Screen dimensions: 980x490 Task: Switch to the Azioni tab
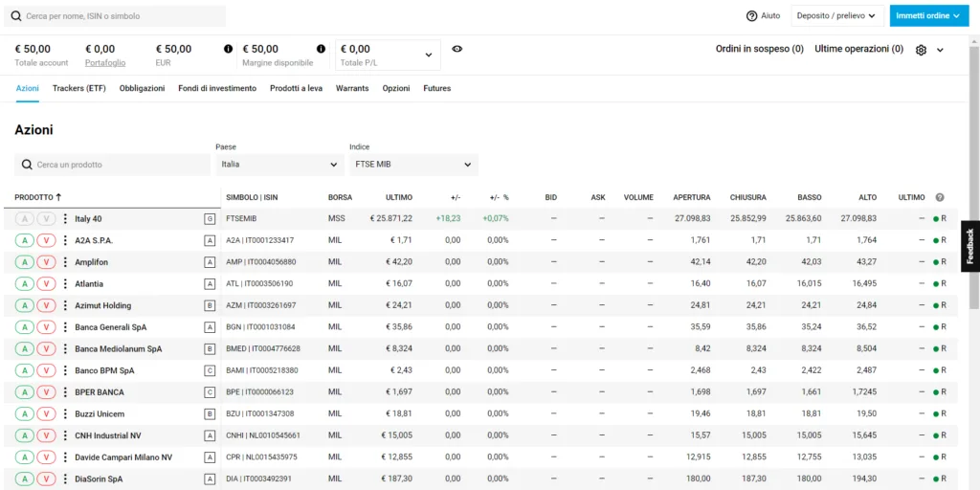(28, 88)
